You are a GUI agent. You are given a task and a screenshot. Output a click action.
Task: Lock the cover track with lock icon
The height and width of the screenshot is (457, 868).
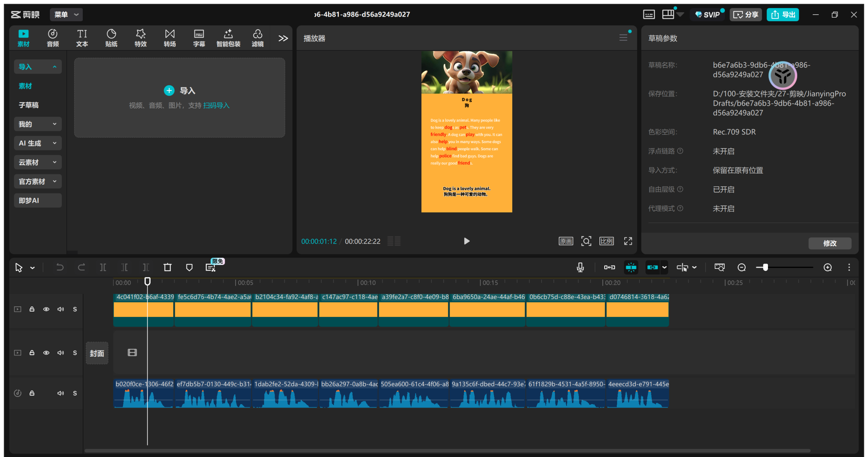[32, 353]
